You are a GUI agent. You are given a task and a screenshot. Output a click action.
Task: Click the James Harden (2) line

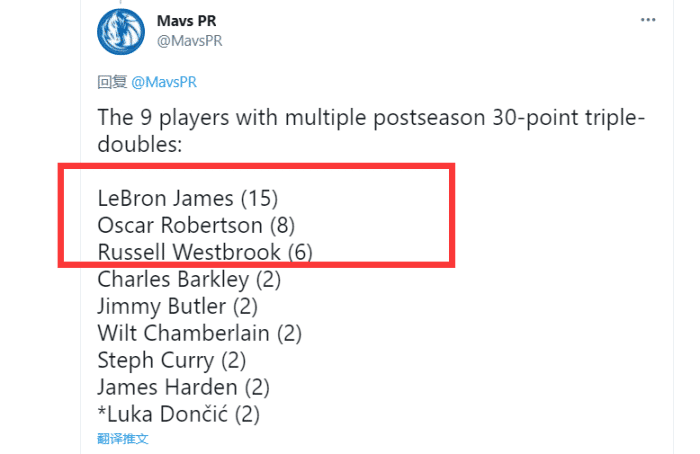[x=183, y=387]
